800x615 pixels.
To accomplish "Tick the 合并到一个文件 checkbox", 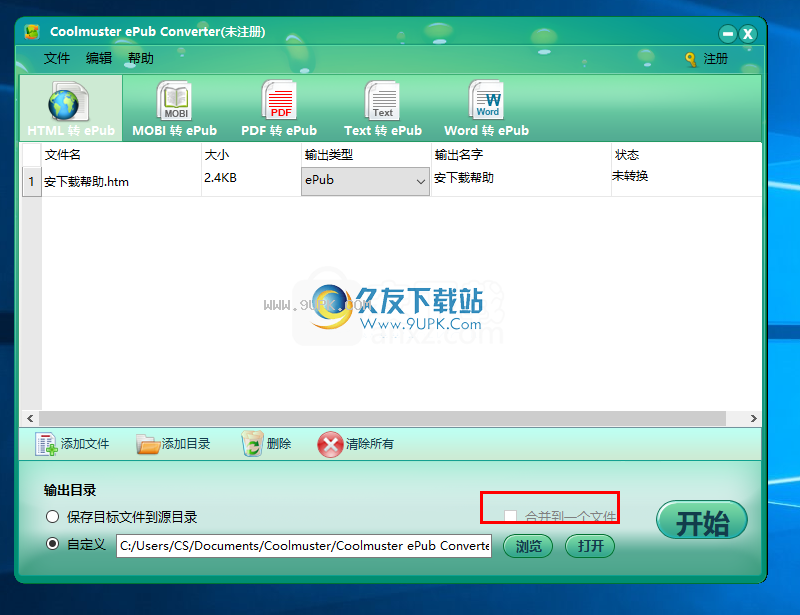I will tap(510, 516).
